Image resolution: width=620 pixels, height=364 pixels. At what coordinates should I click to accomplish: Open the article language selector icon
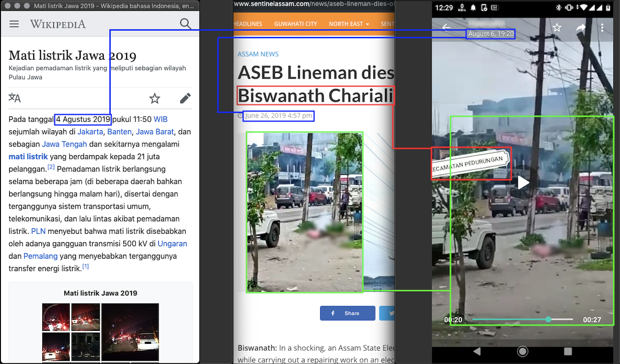15,98
